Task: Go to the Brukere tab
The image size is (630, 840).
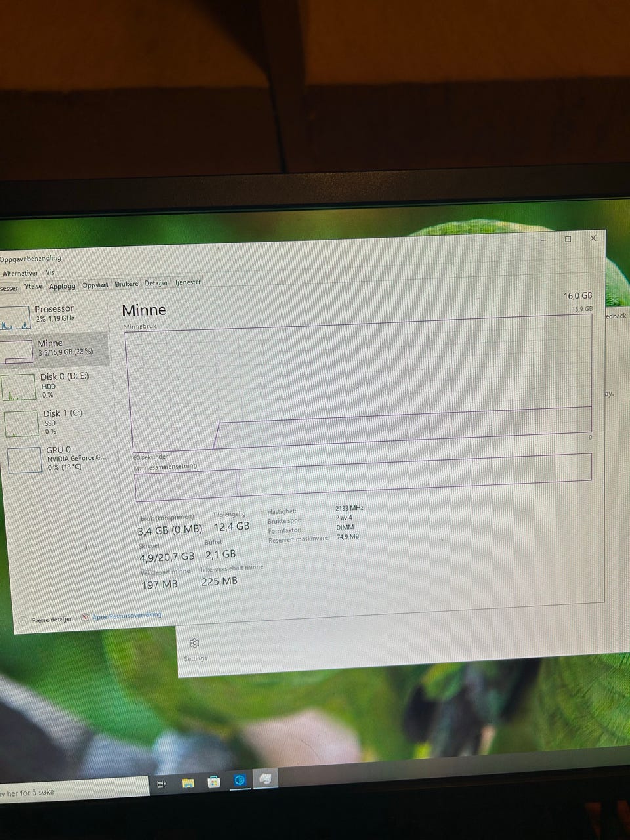Action: (x=127, y=284)
